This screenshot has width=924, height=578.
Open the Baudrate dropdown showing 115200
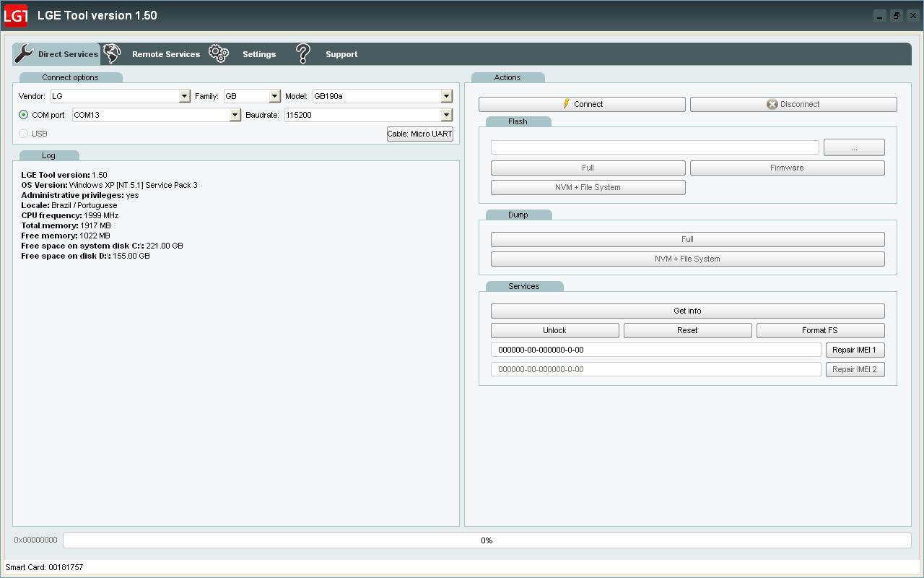click(x=446, y=115)
